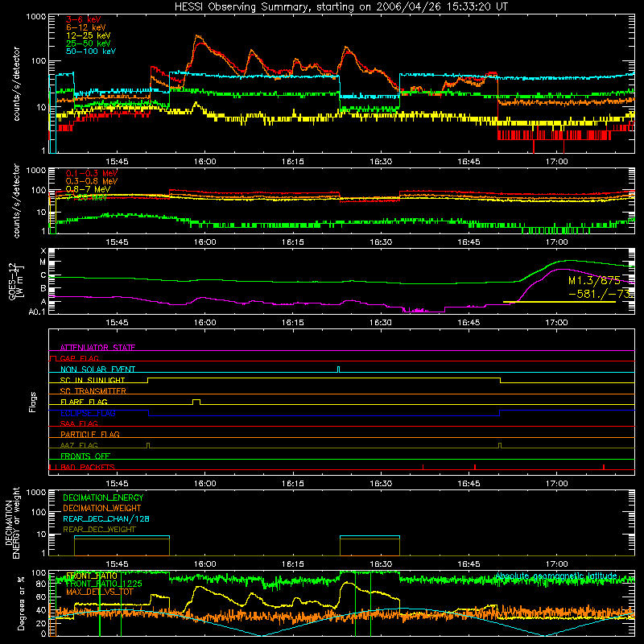Click the Degrees or % axis title
Screen dimensions: 644x644
click(21, 603)
